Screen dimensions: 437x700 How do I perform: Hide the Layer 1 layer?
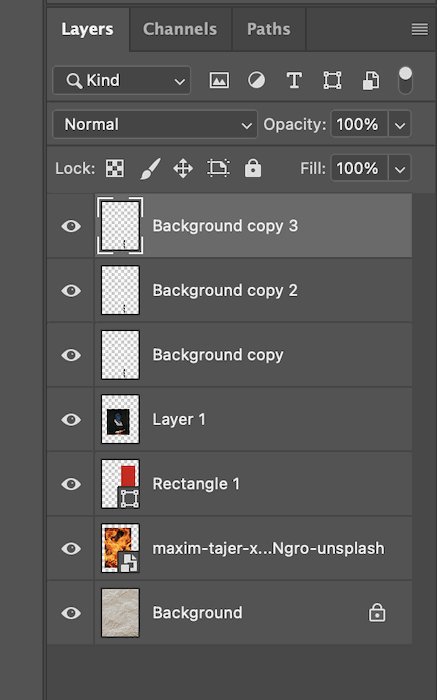(71, 420)
